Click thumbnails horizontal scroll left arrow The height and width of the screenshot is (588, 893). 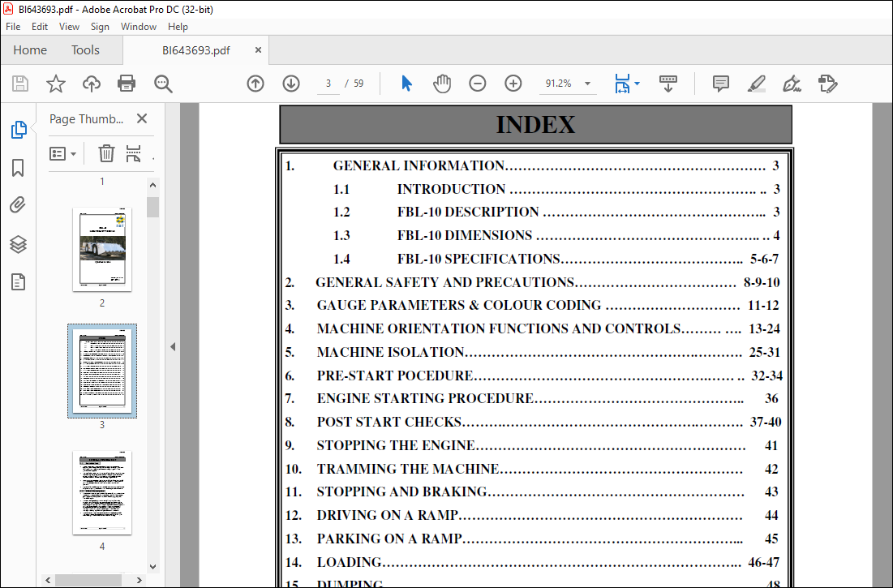[48, 580]
